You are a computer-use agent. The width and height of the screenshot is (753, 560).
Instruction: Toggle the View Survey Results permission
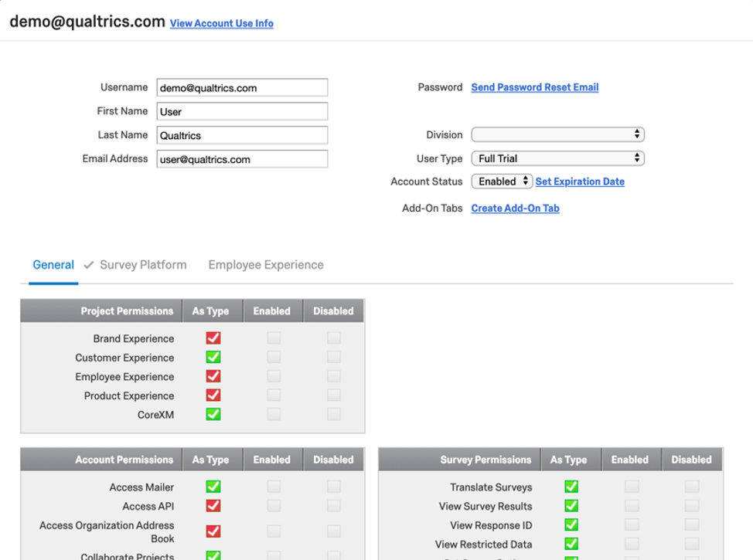[x=571, y=505]
